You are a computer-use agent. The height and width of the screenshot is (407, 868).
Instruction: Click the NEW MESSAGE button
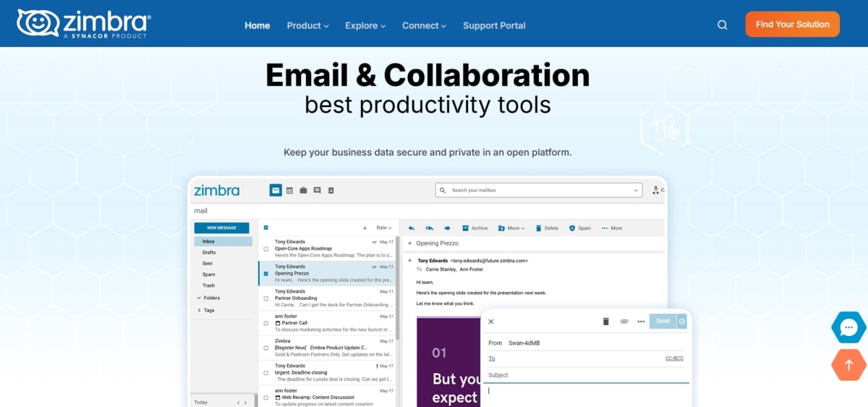pyautogui.click(x=221, y=227)
